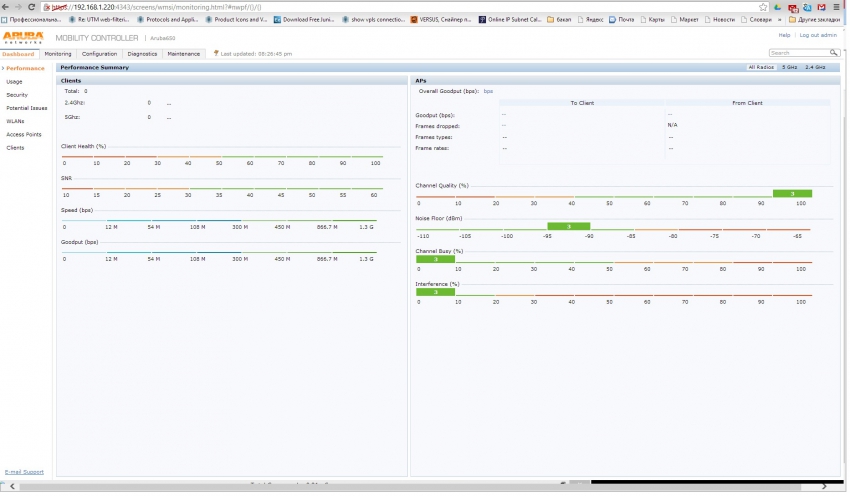Go back using the browser back arrow
850x496 pixels.
[6, 7]
